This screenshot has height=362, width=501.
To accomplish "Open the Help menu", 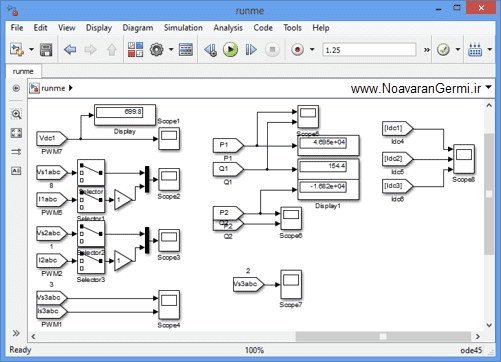I will point(321,28).
